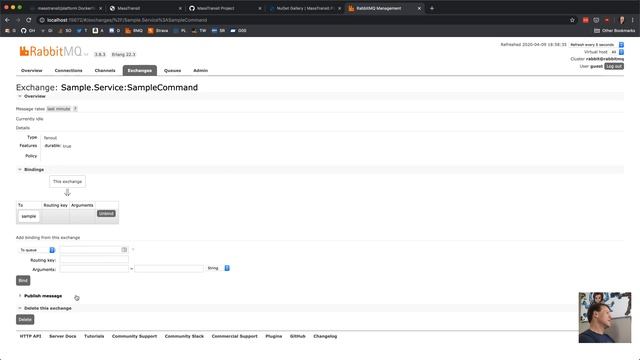Open the Chrome menu (three dots)
Viewport: 640px width, 360px height.
(x=633, y=20)
